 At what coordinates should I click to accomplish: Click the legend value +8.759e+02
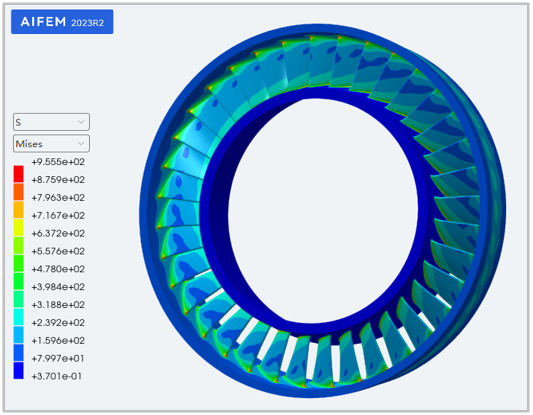click(58, 180)
